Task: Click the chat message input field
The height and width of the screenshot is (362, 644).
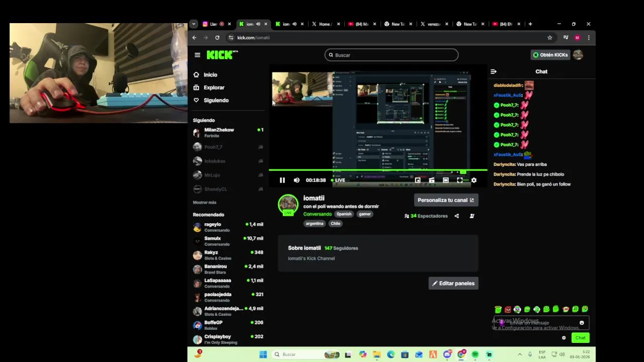Action: coord(542,323)
